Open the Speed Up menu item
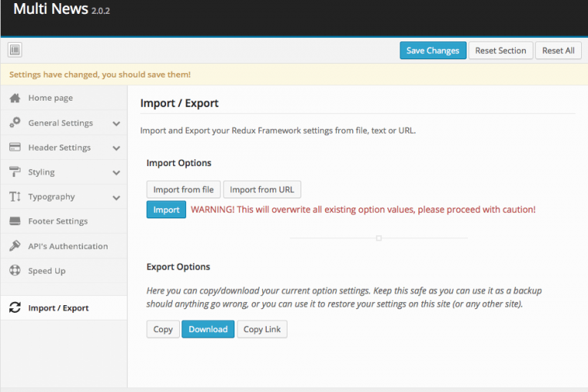The width and height of the screenshot is (588, 392). pyautogui.click(x=64, y=271)
